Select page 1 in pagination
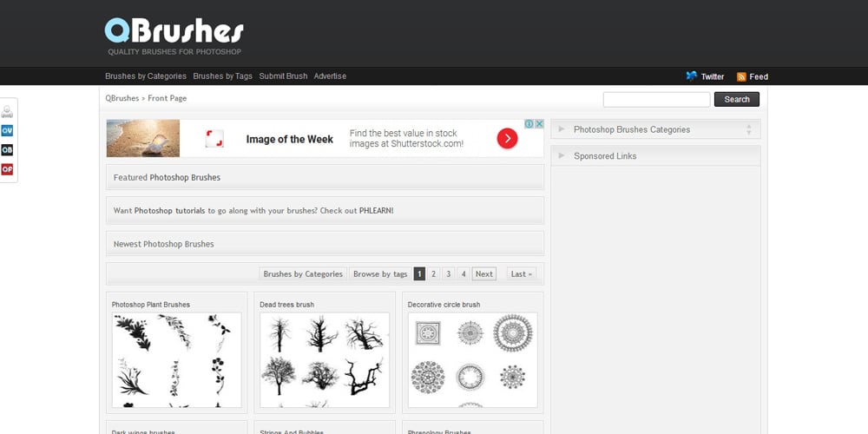The width and height of the screenshot is (868, 434). (x=419, y=273)
